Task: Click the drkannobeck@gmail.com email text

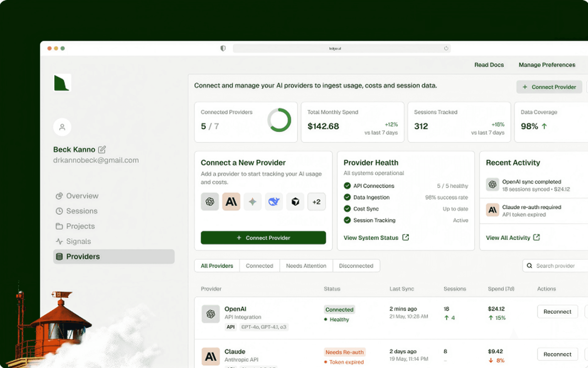Action: (x=96, y=160)
